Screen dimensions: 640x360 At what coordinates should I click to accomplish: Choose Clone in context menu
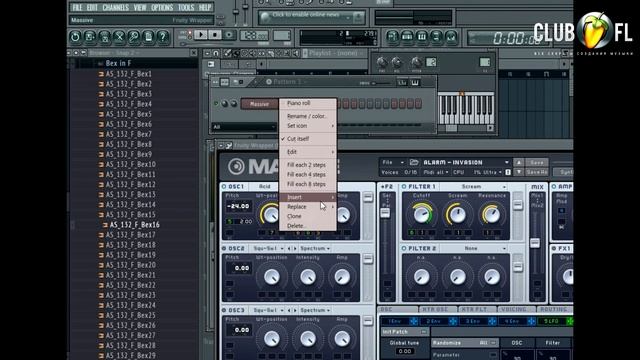[308, 216]
